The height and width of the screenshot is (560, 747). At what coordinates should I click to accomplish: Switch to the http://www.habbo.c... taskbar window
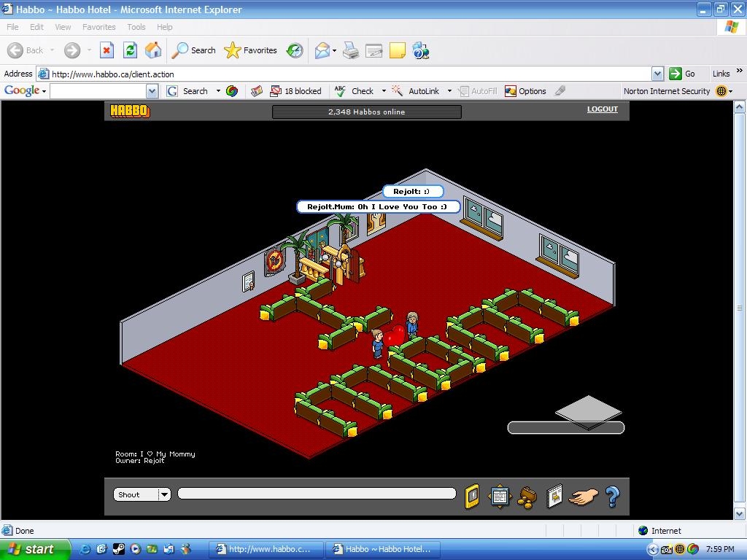click(x=266, y=549)
